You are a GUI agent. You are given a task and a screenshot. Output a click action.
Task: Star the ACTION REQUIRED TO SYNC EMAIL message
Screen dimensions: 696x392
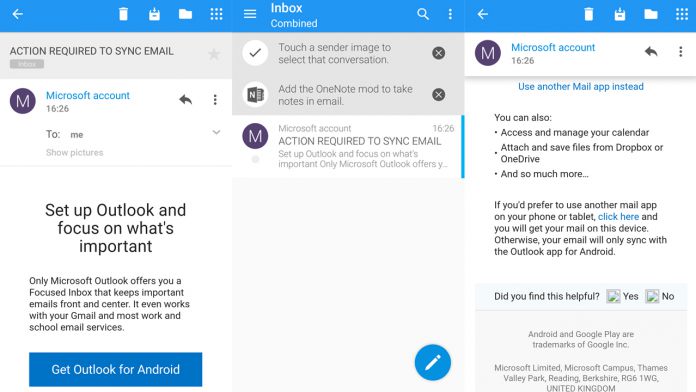click(x=214, y=54)
